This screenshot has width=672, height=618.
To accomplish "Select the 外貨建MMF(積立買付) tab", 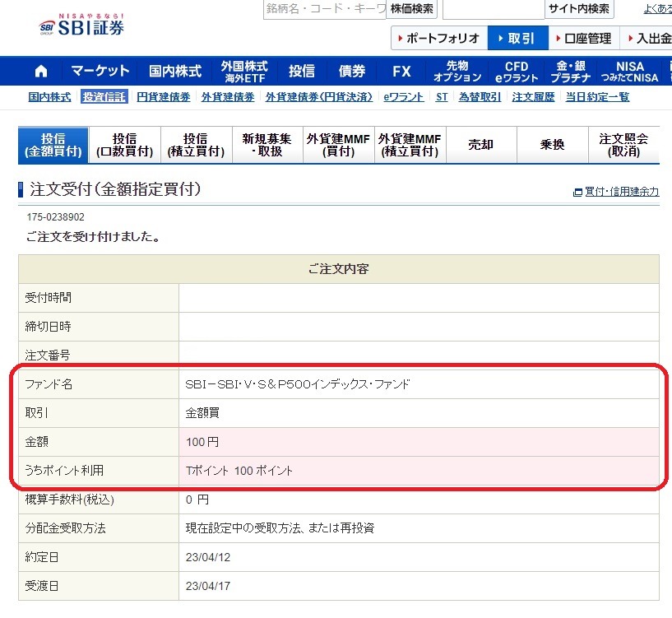I will coord(410,145).
